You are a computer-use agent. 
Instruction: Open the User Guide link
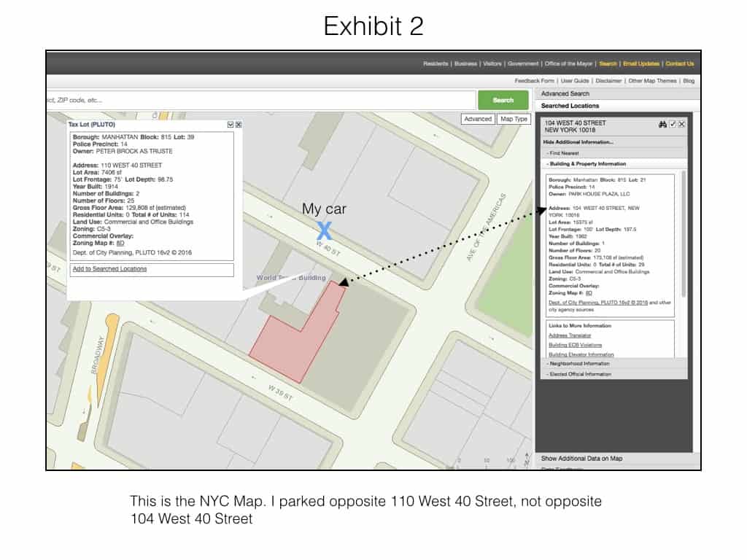coord(575,81)
